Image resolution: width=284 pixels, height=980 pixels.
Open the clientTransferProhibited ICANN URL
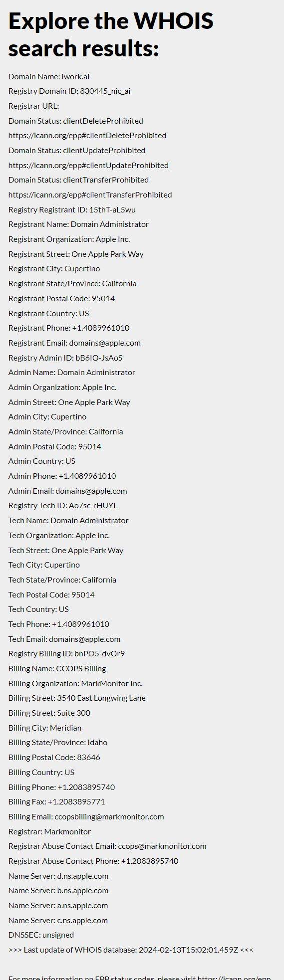(90, 195)
